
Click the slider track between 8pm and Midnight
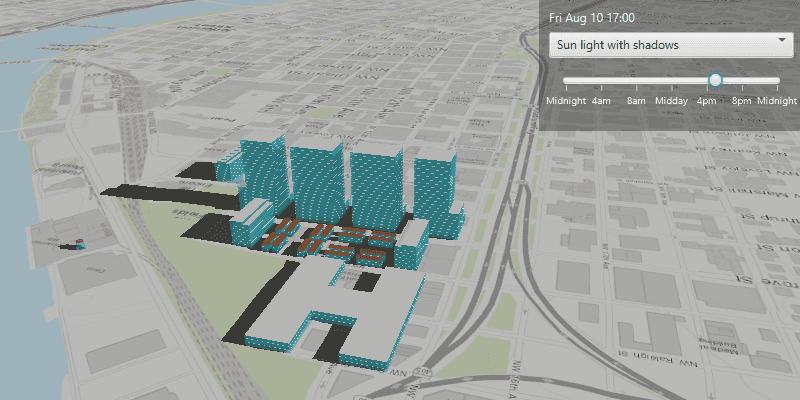(x=760, y=80)
